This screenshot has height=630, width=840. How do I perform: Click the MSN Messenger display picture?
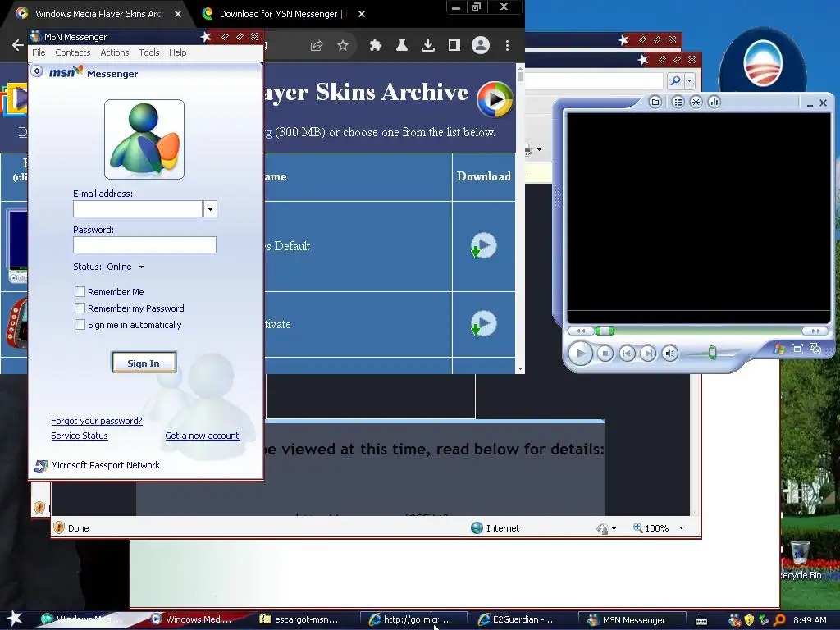[x=144, y=139]
